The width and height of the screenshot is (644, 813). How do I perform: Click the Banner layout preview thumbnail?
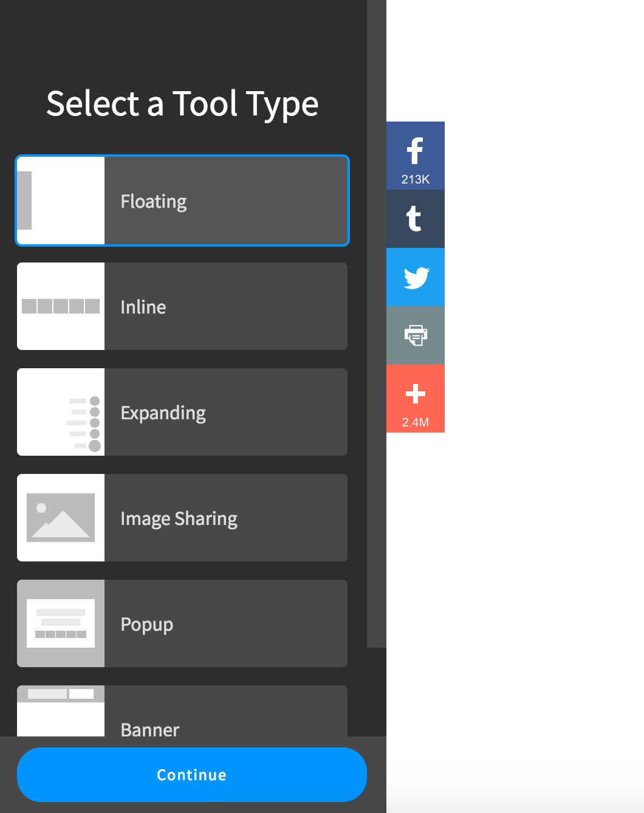61,711
